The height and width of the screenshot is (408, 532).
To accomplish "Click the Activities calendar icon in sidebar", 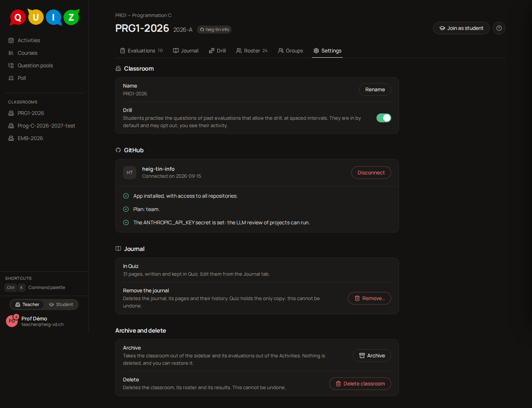I will (x=11, y=40).
